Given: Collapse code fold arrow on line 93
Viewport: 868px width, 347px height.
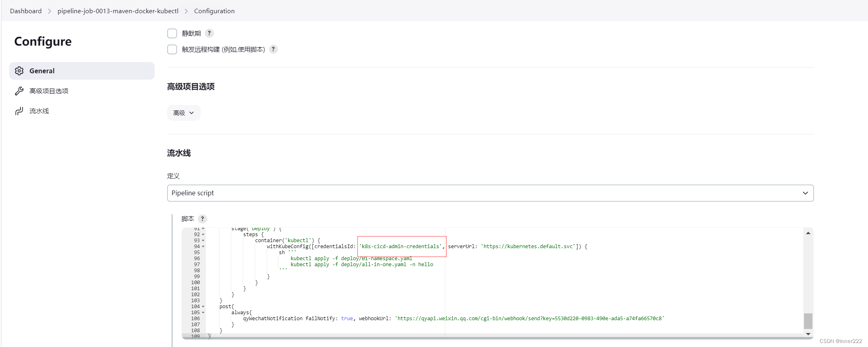Looking at the screenshot, I should [x=203, y=241].
